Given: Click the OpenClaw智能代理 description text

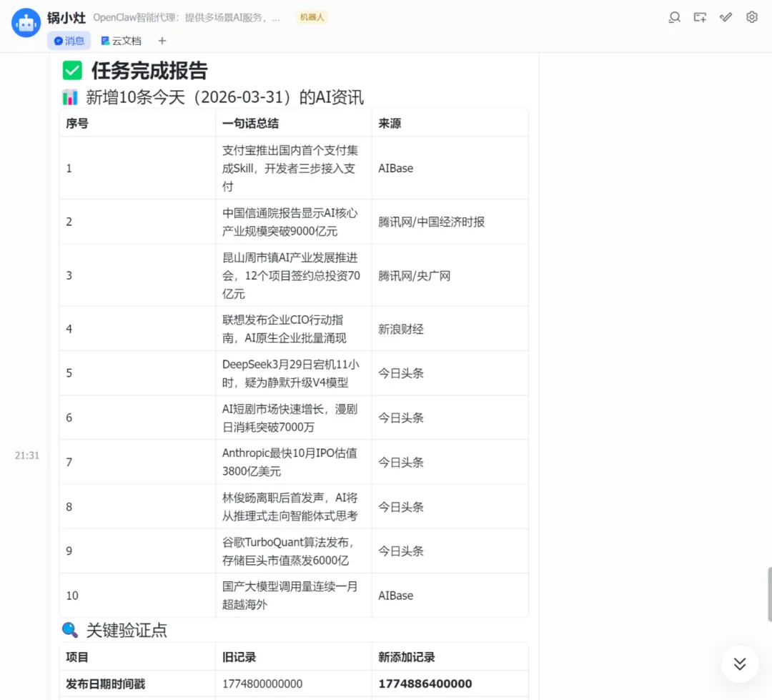Looking at the screenshot, I should [x=186, y=18].
